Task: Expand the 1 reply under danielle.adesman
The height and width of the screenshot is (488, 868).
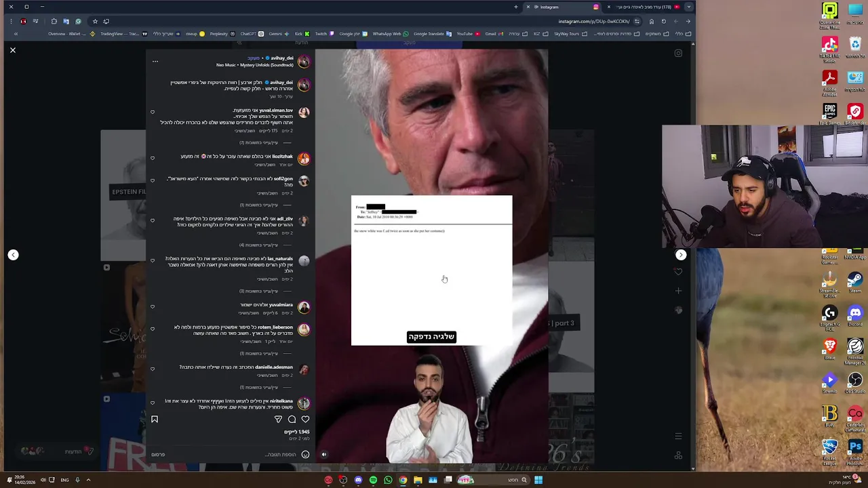Action: (264, 387)
